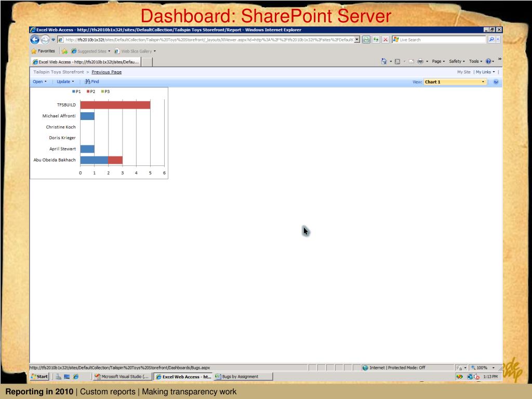532x399 pixels.
Task: Click the Find binoculars button
Action: (x=91, y=82)
